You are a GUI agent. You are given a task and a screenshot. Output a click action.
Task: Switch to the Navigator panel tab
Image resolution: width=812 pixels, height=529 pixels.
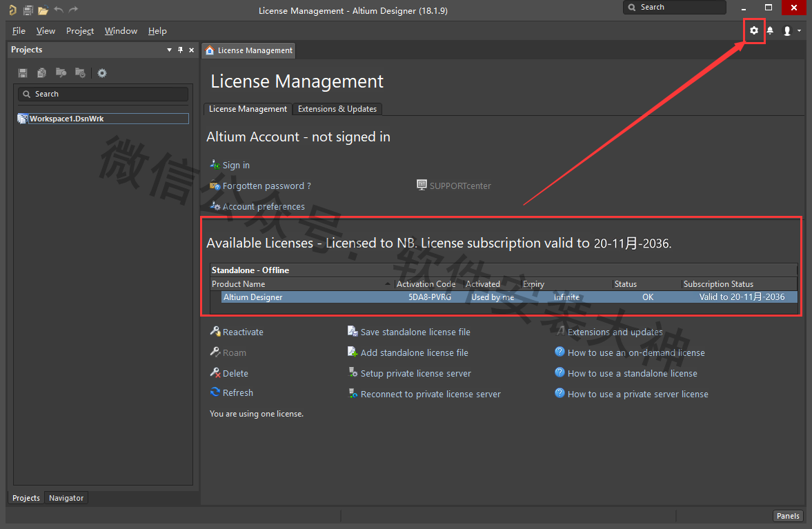66,498
